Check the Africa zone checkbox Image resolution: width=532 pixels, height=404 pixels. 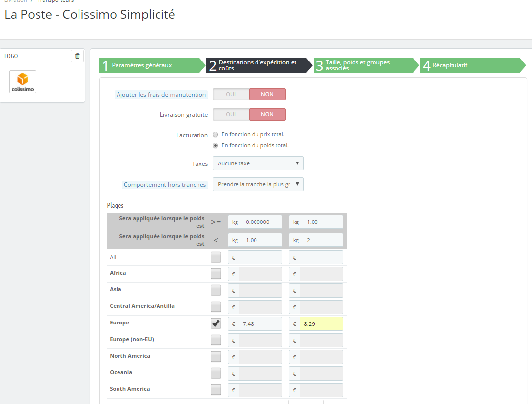[x=216, y=274]
